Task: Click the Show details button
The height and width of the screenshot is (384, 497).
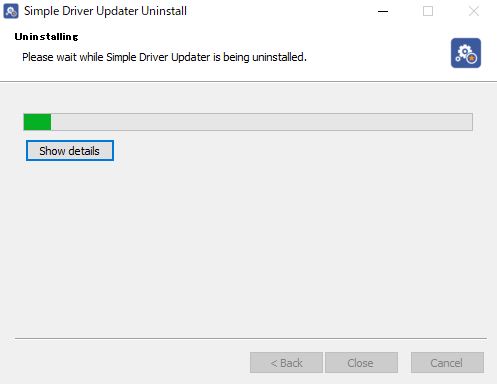Action: click(70, 151)
